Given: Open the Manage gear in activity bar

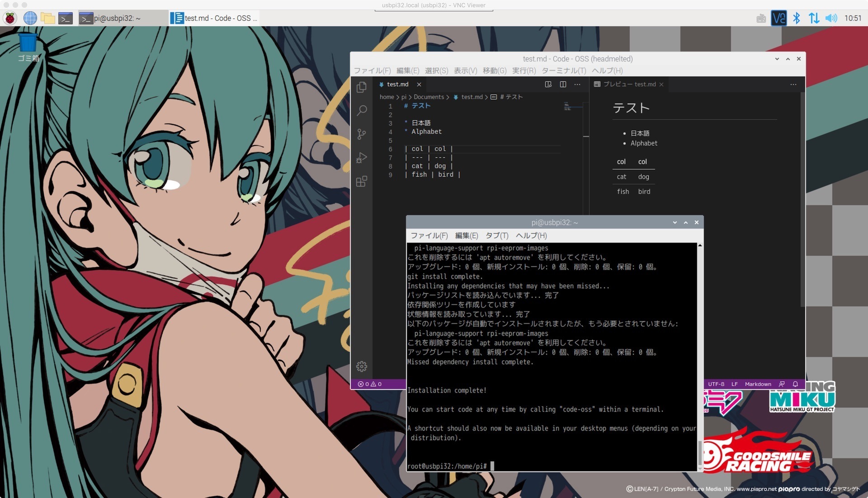Looking at the screenshot, I should tap(362, 366).
